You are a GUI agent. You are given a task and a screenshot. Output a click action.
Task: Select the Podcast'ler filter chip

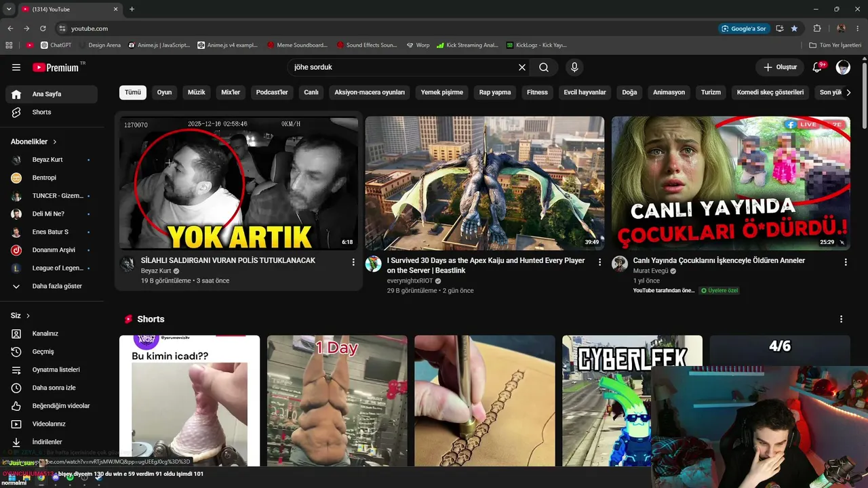pyautogui.click(x=272, y=92)
